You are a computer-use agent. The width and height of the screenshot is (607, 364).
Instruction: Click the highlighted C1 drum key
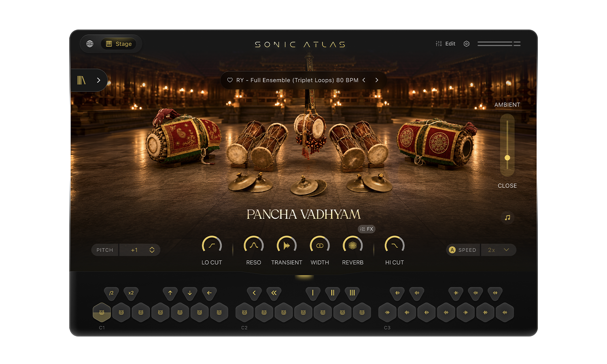[x=102, y=312]
